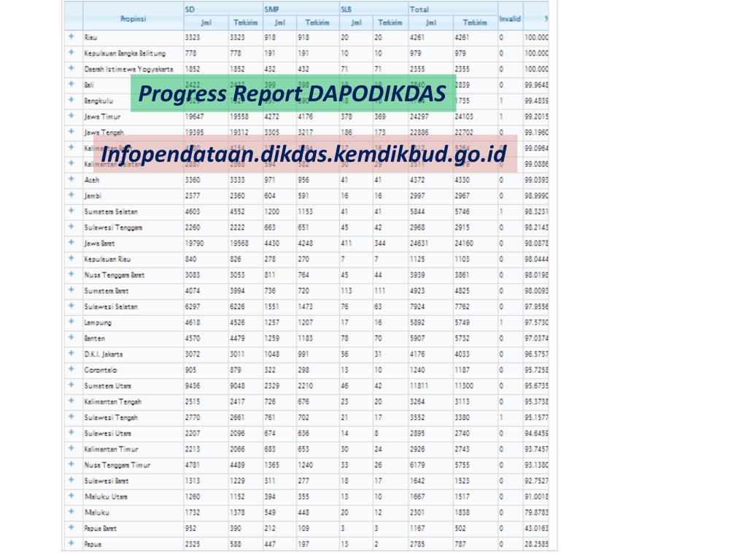747x560 pixels.
Task: Select the Lampung province name
Action: pos(98,322)
